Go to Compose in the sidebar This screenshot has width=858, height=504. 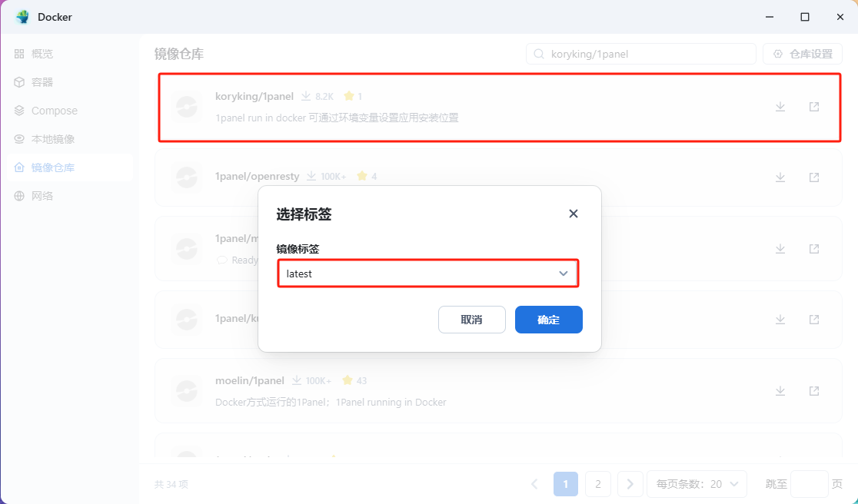pyautogui.click(x=70, y=111)
